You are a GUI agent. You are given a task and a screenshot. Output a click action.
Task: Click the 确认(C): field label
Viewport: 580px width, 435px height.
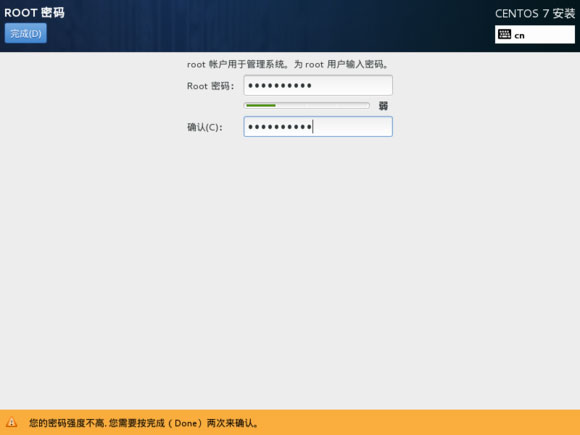point(205,127)
